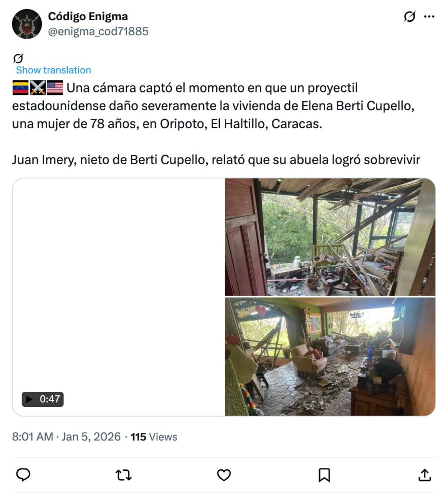Open the three-dot more options menu
The width and height of the screenshot is (448, 493).
(x=429, y=16)
